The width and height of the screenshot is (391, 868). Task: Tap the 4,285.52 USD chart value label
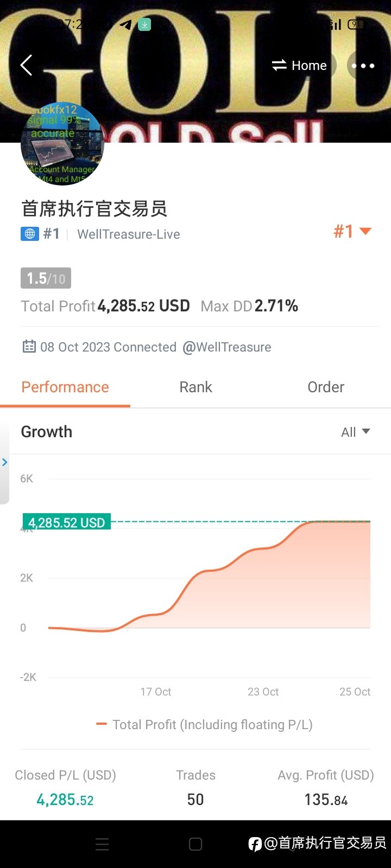tap(66, 522)
